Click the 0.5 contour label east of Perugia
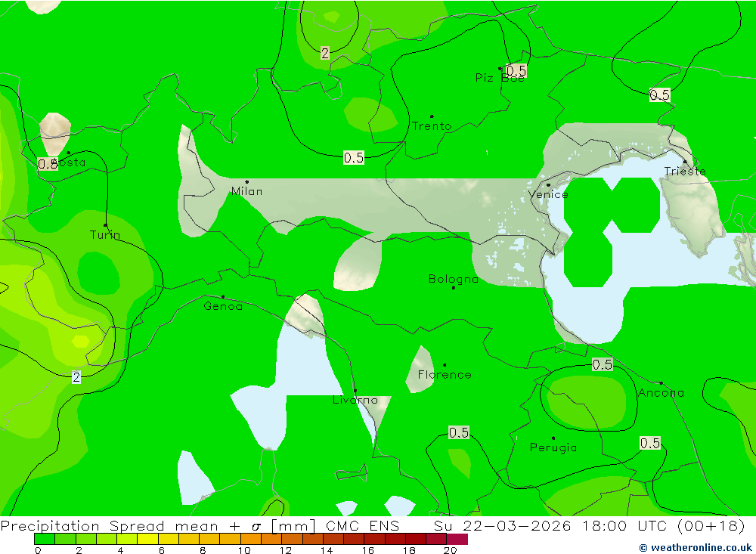This screenshot has height=554, width=756. (650, 443)
